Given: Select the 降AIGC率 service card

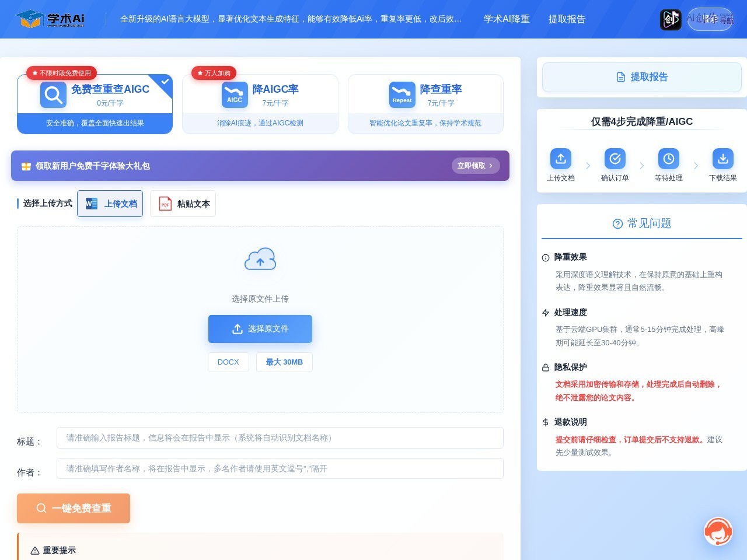Looking at the screenshot, I should [260, 104].
